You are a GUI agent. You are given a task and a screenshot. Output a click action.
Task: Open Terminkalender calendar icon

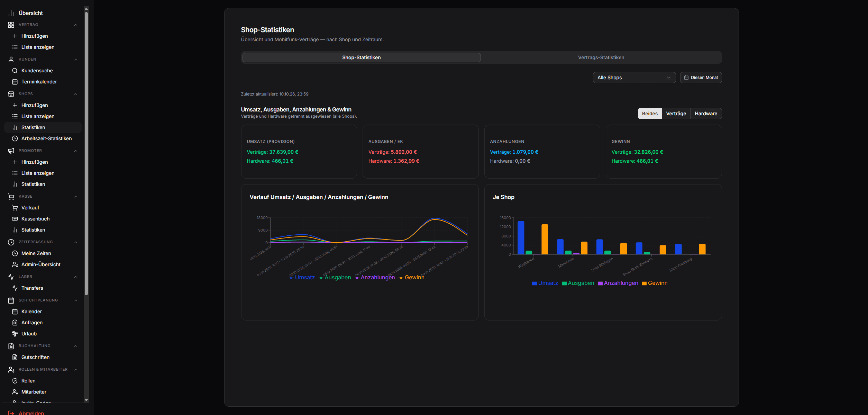pyautogui.click(x=15, y=82)
